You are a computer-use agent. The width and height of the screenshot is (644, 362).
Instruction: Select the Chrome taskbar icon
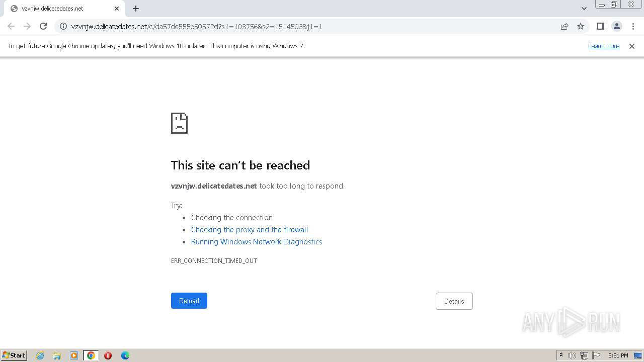click(91, 355)
